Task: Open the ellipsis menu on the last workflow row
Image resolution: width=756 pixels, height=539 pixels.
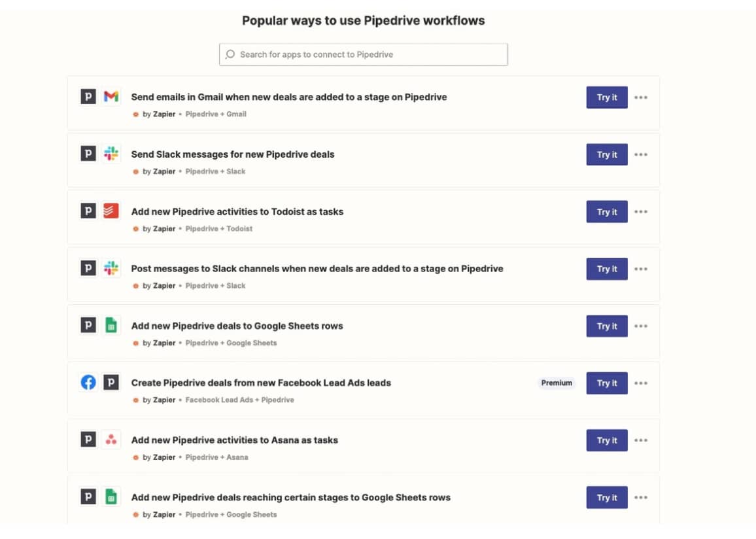Action: click(x=641, y=497)
